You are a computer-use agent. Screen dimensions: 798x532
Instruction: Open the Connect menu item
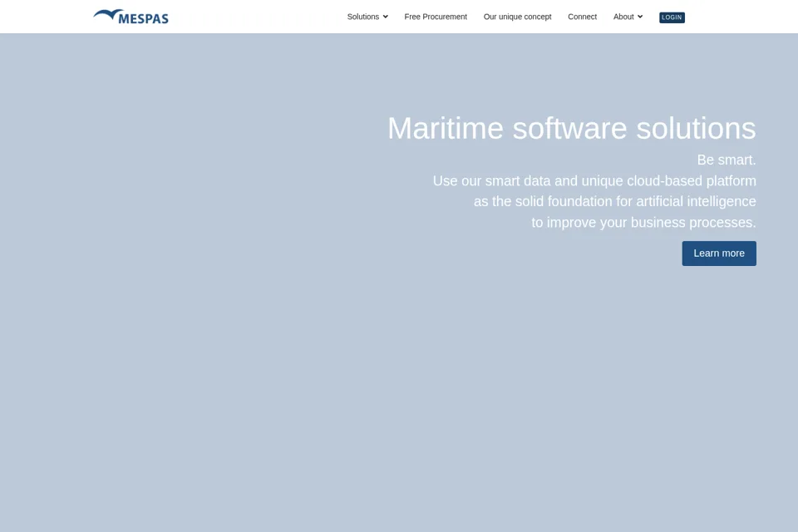582,17
